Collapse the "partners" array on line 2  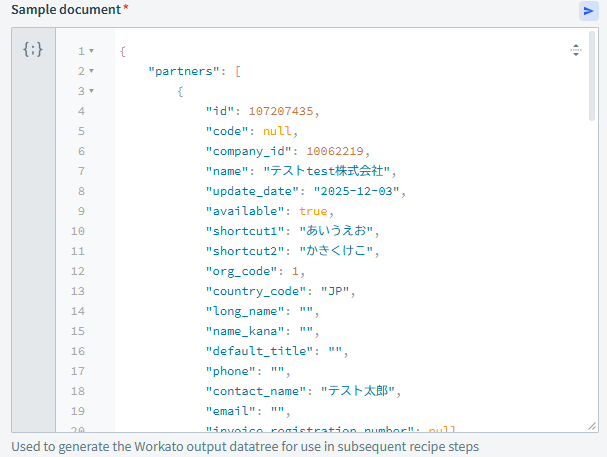tap(91, 71)
